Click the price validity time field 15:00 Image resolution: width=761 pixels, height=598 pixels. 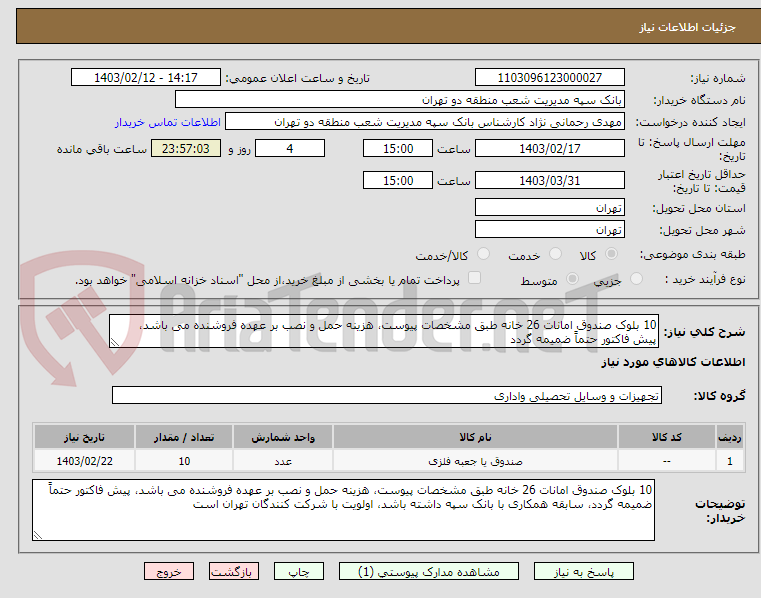coord(397,181)
